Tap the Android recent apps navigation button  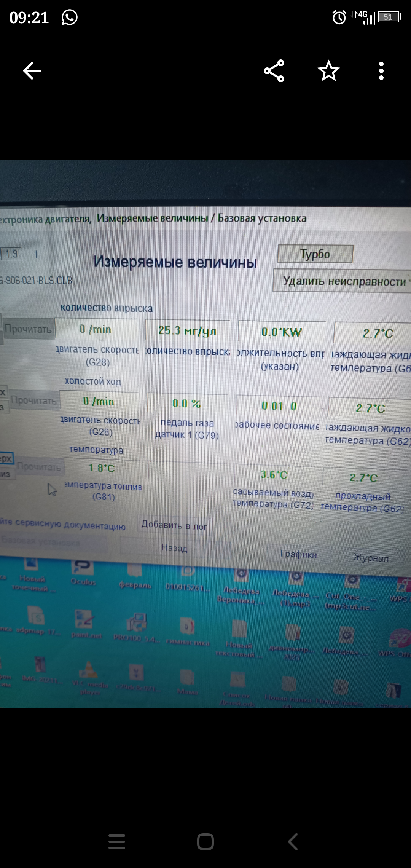coord(117,841)
